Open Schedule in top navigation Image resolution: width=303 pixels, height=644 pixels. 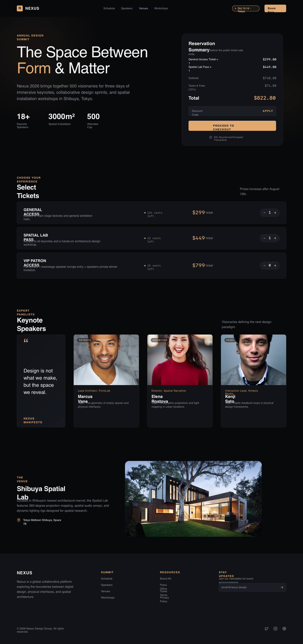109,8
